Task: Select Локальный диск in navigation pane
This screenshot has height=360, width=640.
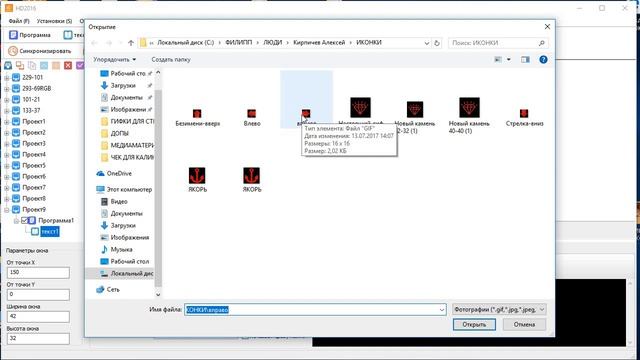Action: click(x=127, y=273)
